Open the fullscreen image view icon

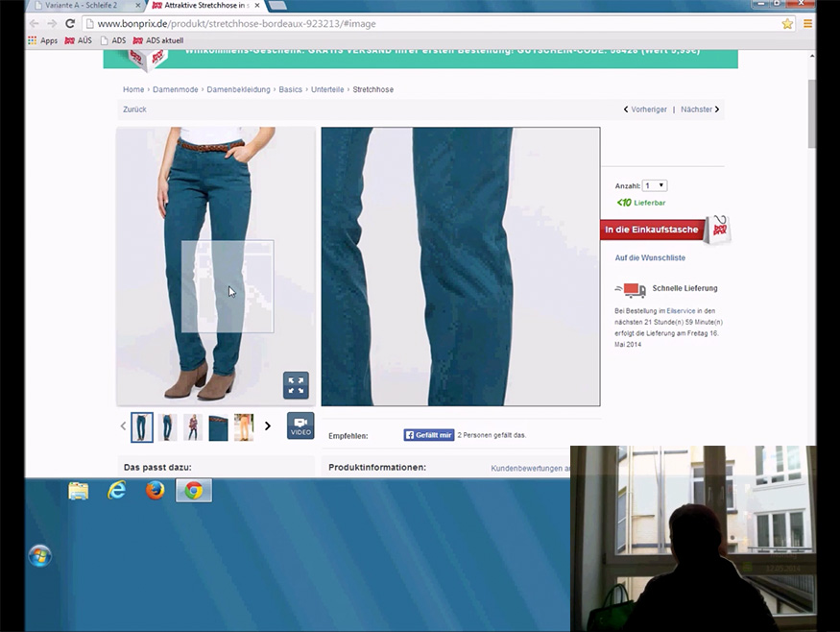[x=296, y=385]
